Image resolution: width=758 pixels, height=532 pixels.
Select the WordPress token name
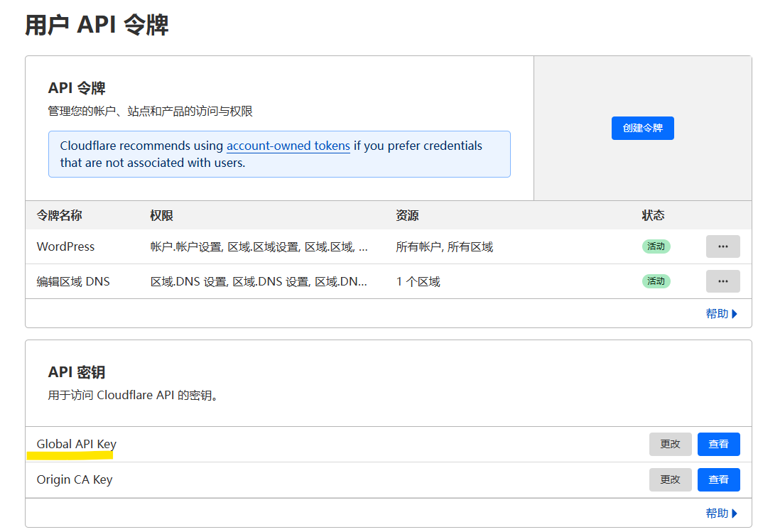(x=65, y=246)
